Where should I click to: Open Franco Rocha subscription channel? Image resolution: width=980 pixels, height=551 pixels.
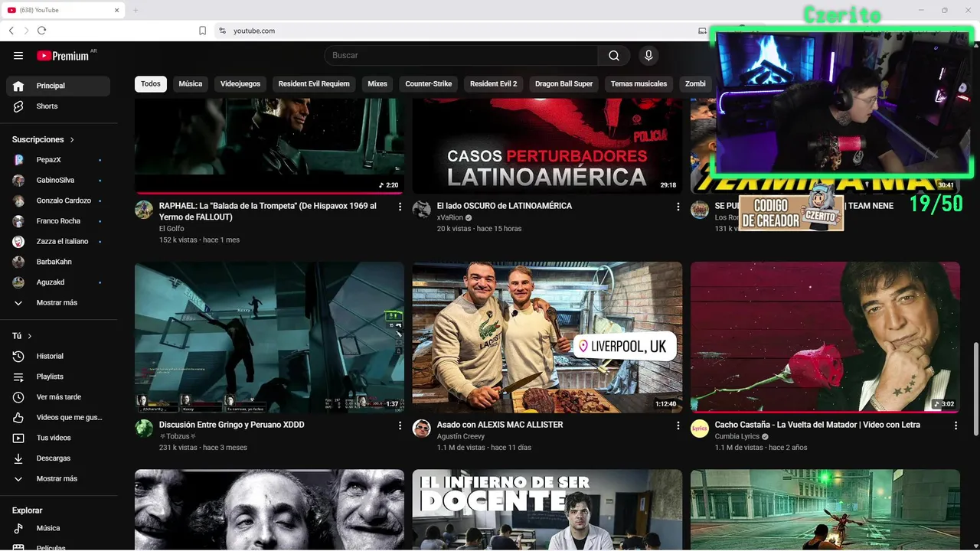(58, 221)
